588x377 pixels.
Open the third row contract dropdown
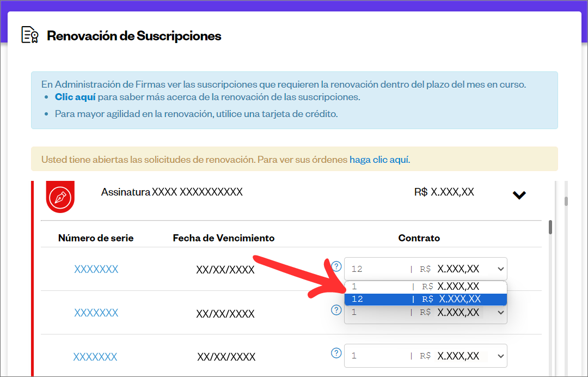[426, 356]
